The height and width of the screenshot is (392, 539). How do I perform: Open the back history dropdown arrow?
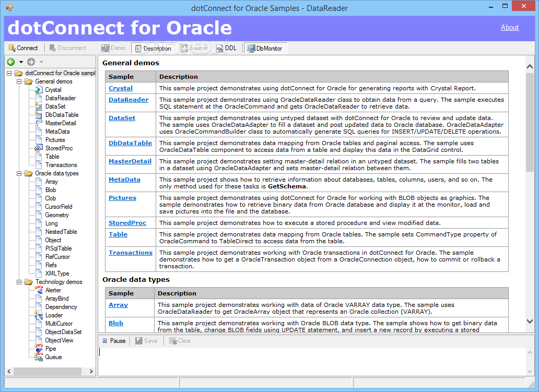(x=21, y=62)
